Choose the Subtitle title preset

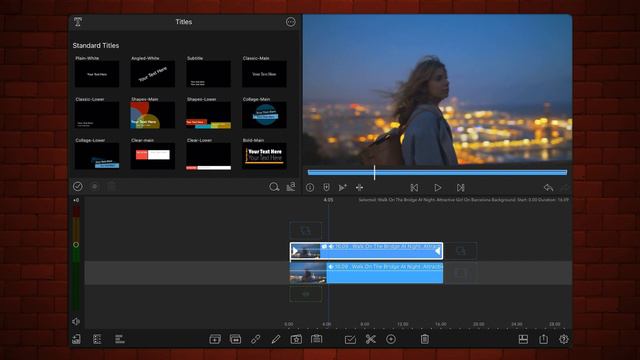(x=209, y=74)
